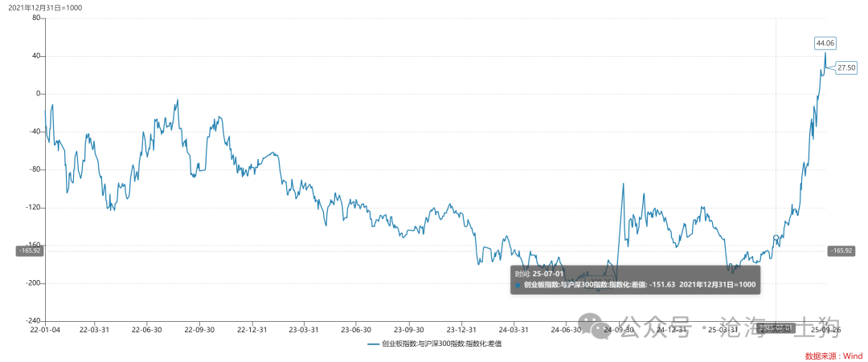Click the 44.06 peak value label
Screen dimensions: 868x362
coord(825,43)
